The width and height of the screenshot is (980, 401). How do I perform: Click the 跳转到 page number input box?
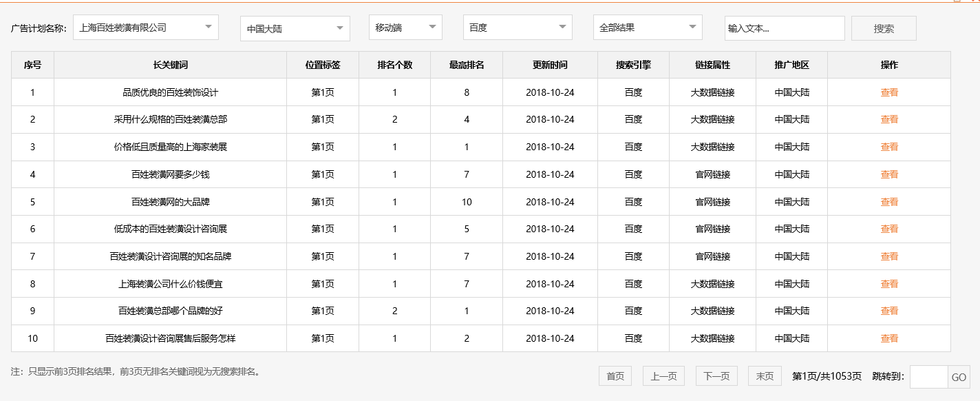(930, 376)
